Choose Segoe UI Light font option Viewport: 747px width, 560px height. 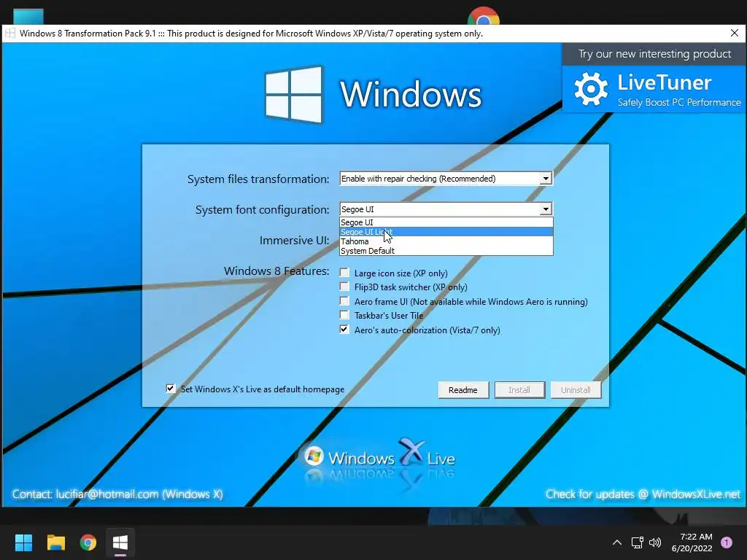coord(446,232)
